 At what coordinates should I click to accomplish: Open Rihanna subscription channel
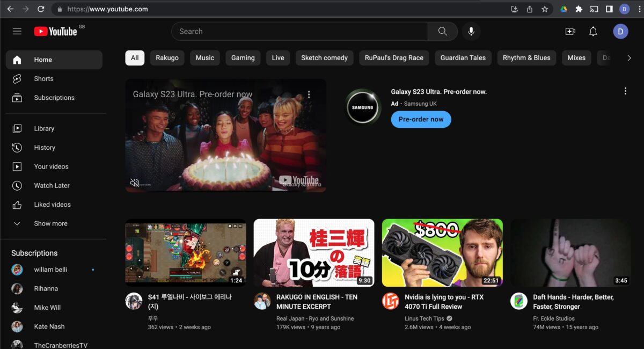point(54,289)
